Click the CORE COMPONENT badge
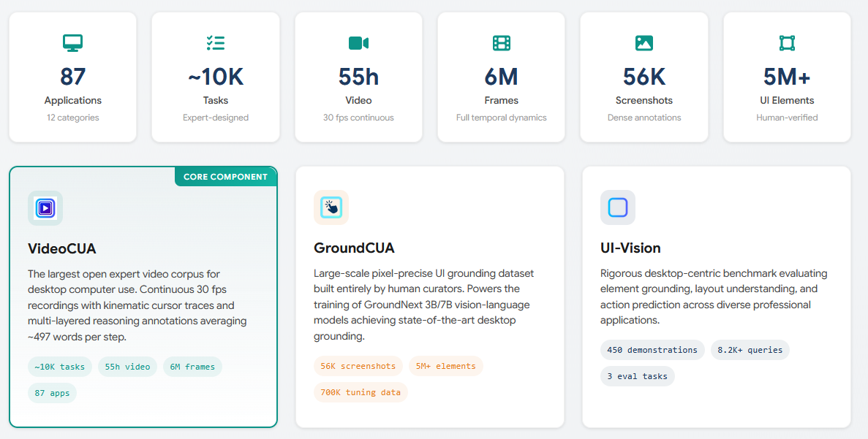This screenshot has width=868, height=439. (x=225, y=177)
